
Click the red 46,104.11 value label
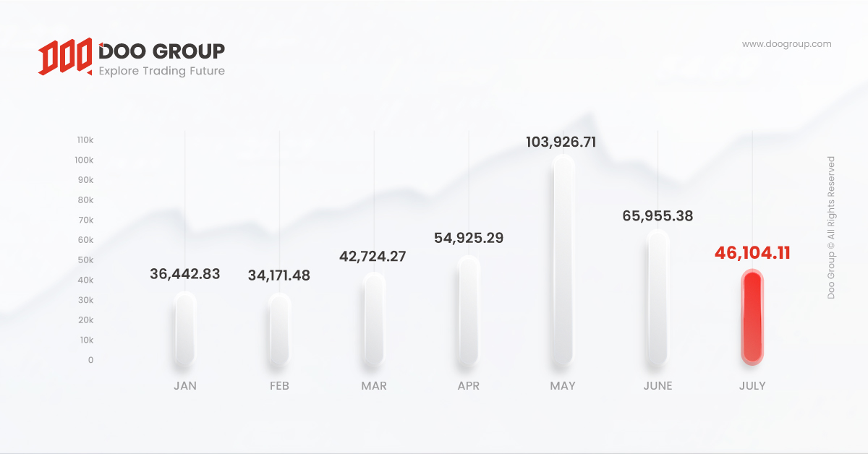(x=752, y=253)
